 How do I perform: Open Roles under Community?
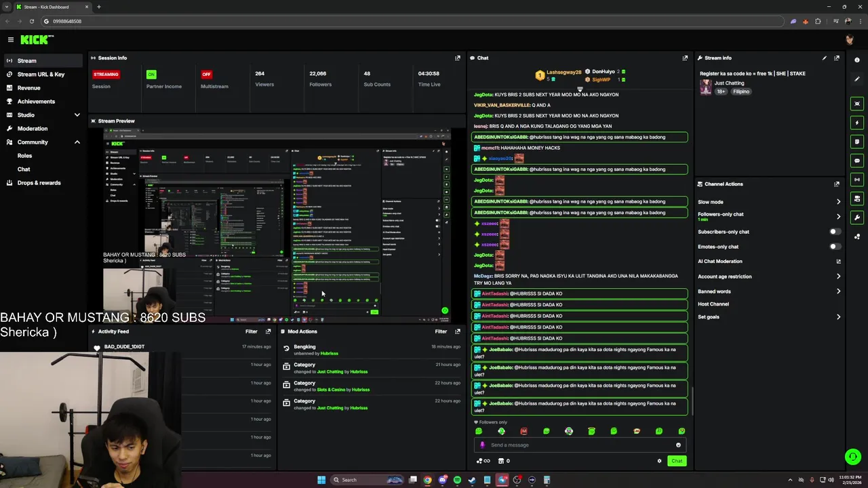(24, 156)
